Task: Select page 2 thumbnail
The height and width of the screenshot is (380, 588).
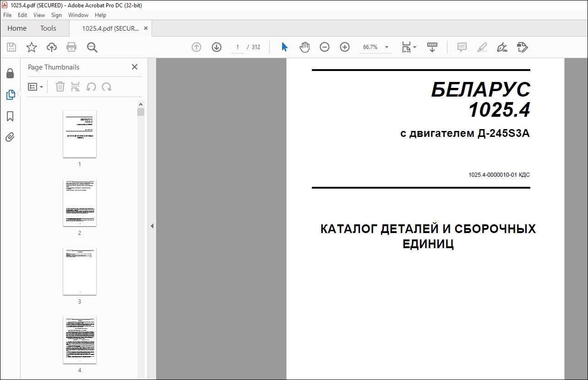Action: pos(80,202)
